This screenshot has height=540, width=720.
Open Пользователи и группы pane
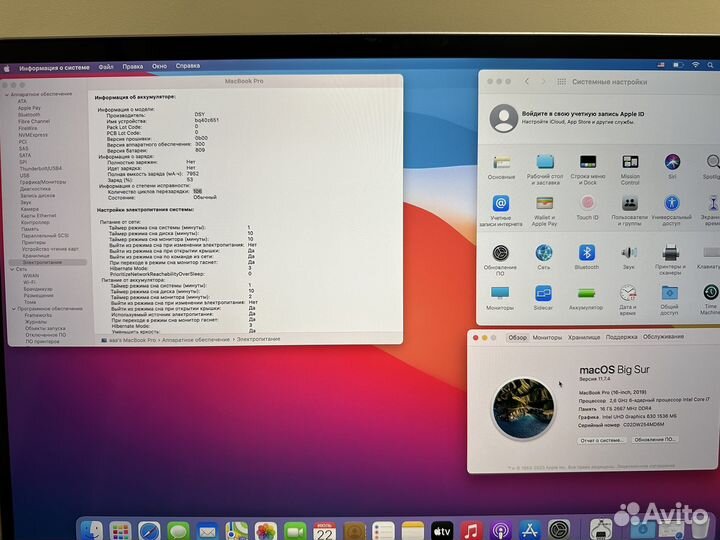pos(630,210)
